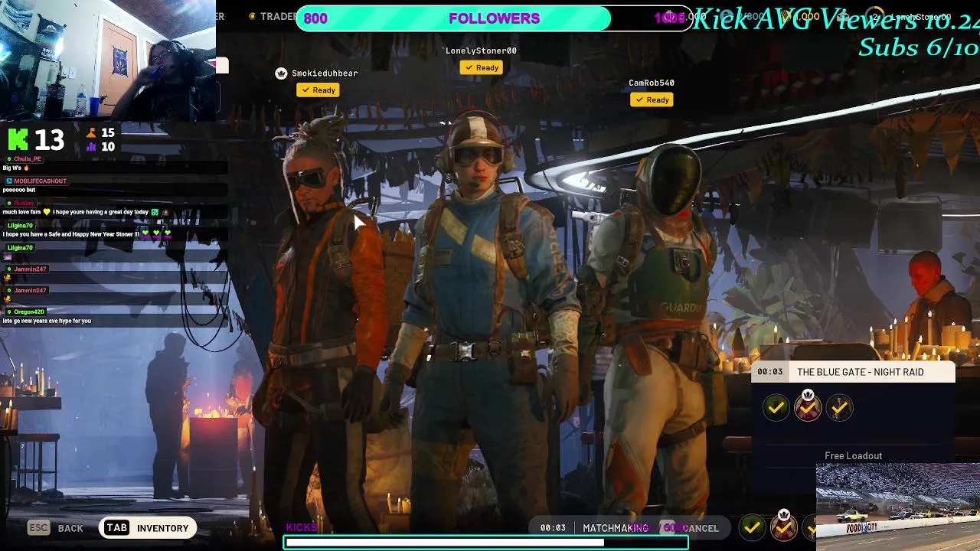Click the Kick AVG Viewers text
This screenshot has width=980, height=551.
click(835, 19)
